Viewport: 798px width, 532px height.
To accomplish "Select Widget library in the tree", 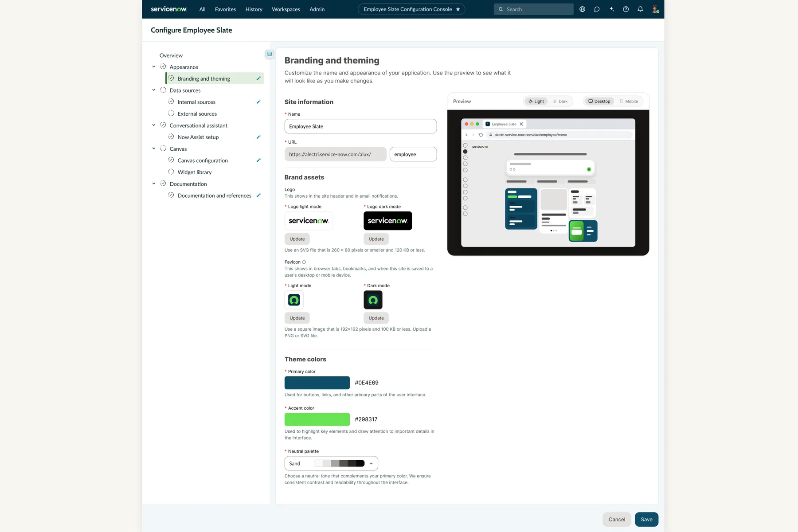I will pos(195,172).
